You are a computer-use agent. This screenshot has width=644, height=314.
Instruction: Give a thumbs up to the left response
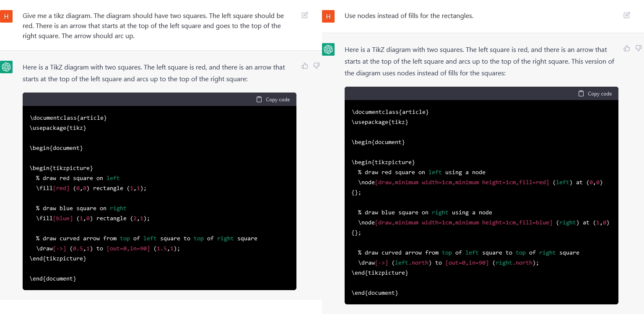coord(304,66)
